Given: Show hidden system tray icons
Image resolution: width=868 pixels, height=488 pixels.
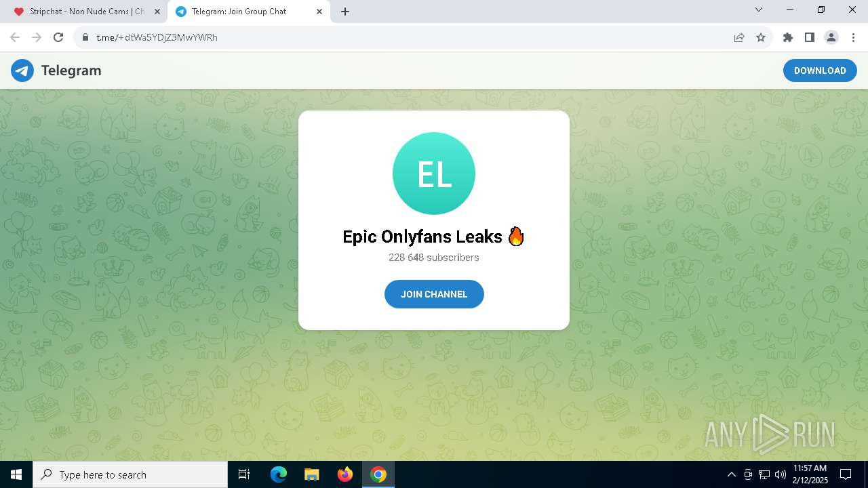Looking at the screenshot, I should tap(731, 474).
